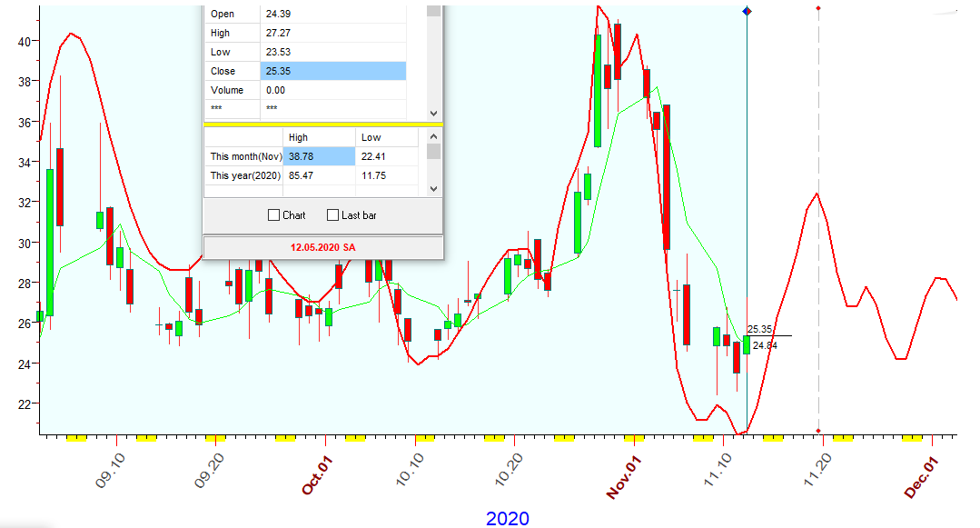Toggle the Last bar checkbox
Viewport: 980px width, 528px height.
(332, 215)
